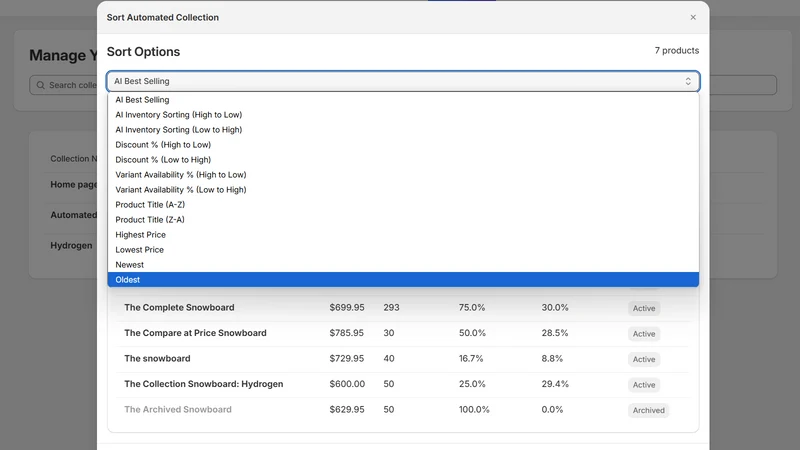Click The Complete Snowboard product name
Image resolution: width=800 pixels, height=450 pixels.
[179, 308]
